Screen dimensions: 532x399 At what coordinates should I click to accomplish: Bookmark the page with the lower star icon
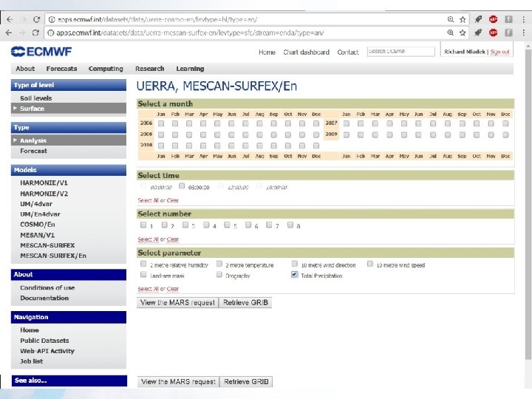tap(463, 33)
